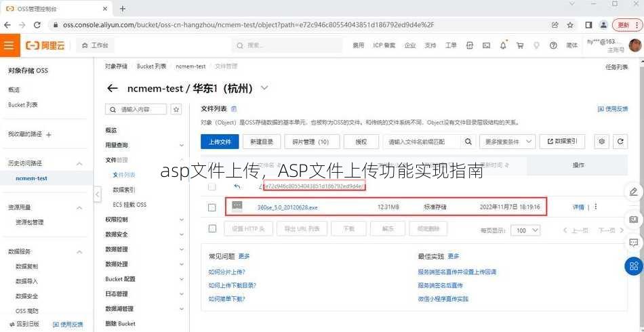Click the file icon for 360se_5.0_20120628.exe
The image size is (644, 332).
coord(237,207)
